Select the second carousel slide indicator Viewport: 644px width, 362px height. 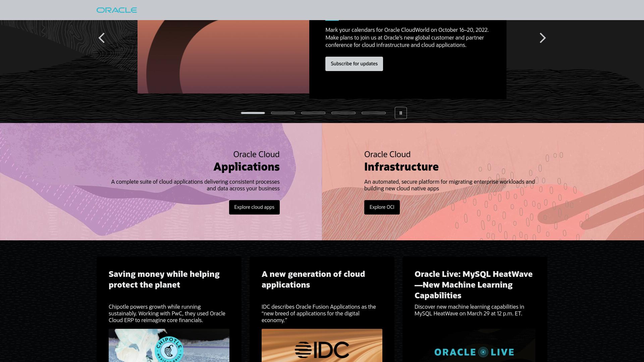click(x=283, y=113)
